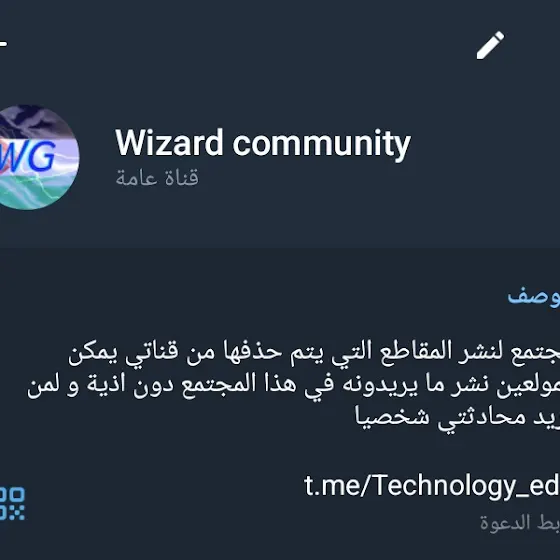This screenshot has width=560, height=560.
Task: Tap the رابط الدعوة caption
Action: click(x=520, y=523)
